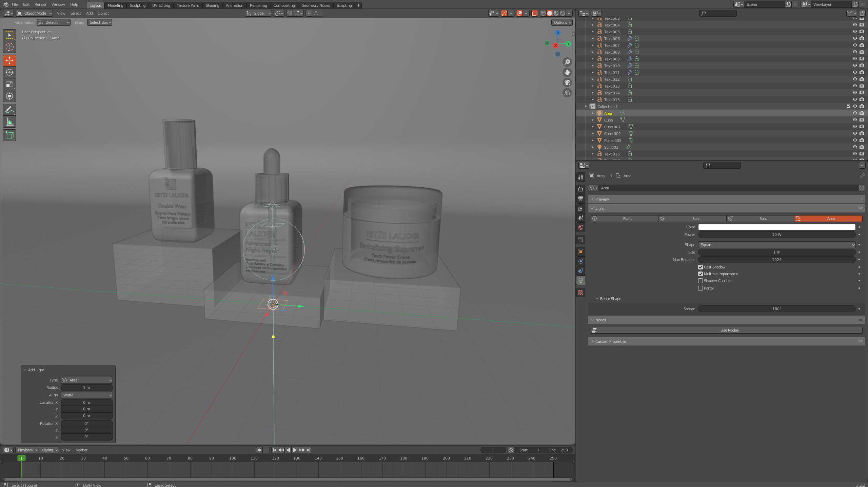The image size is (868, 487).
Task: Open the Render properties tab
Action: coord(581,189)
